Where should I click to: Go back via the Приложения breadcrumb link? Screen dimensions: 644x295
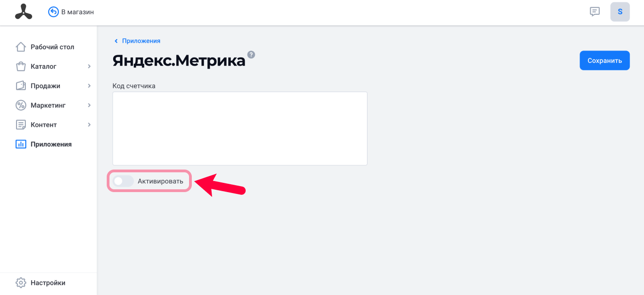pos(141,41)
